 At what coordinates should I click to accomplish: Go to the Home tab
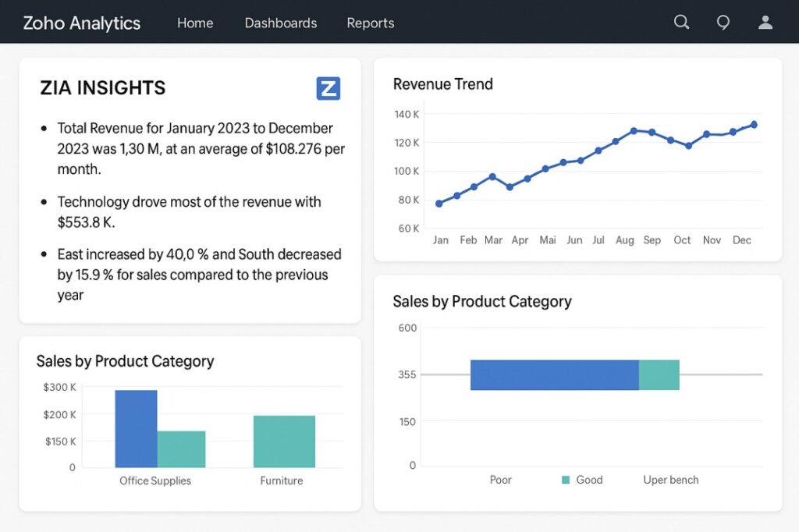point(195,23)
